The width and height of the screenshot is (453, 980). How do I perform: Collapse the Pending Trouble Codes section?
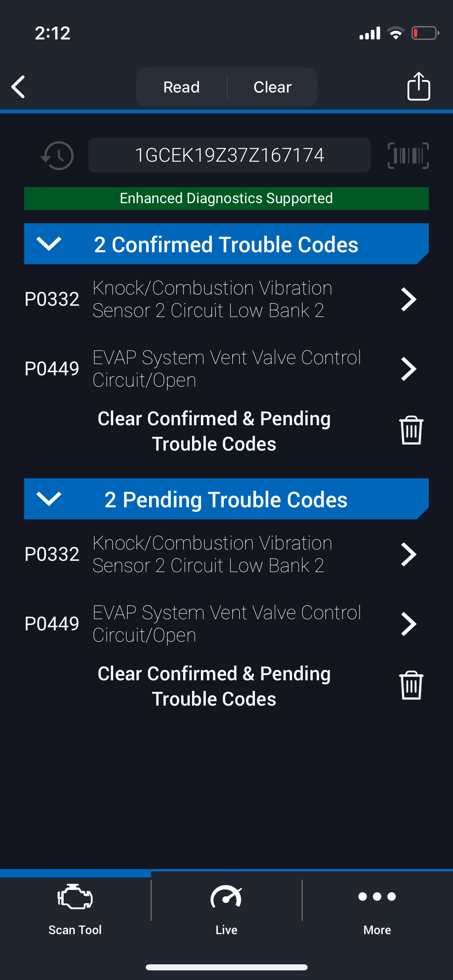[49, 499]
